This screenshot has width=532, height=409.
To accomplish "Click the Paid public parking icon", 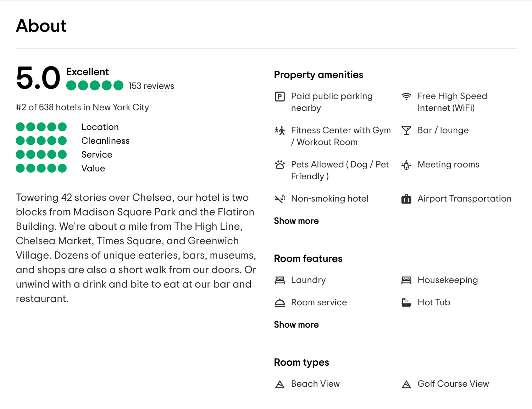I will coord(280,96).
